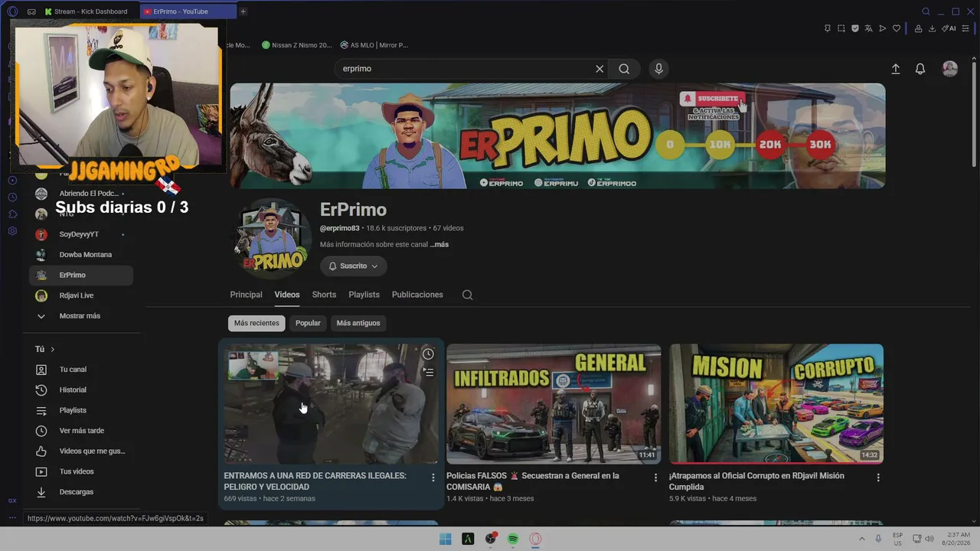Open Tus videos in the sidebar

pos(80,471)
